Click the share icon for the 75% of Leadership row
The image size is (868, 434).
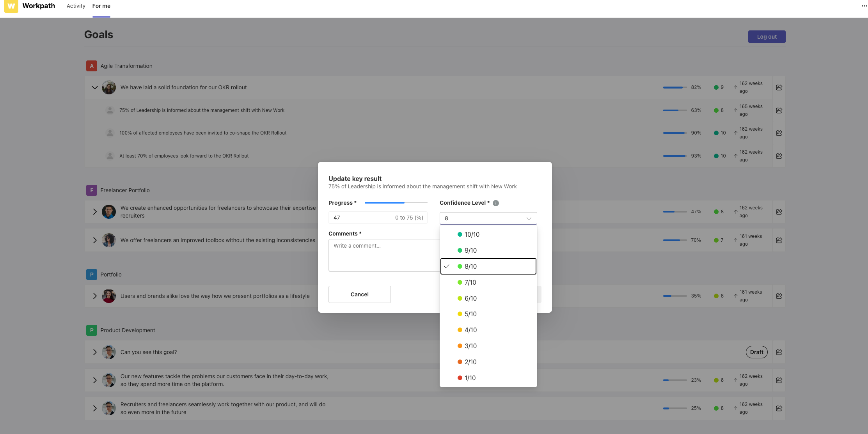779,110
